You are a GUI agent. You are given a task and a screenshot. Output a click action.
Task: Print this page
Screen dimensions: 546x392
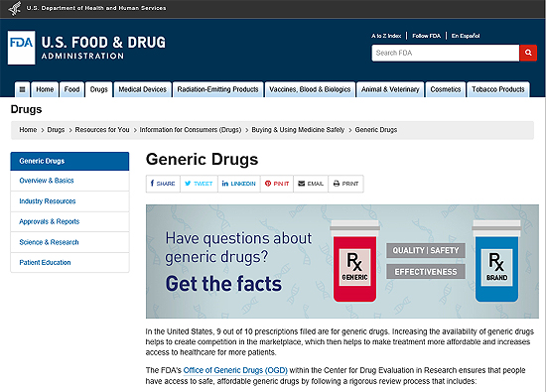point(345,184)
